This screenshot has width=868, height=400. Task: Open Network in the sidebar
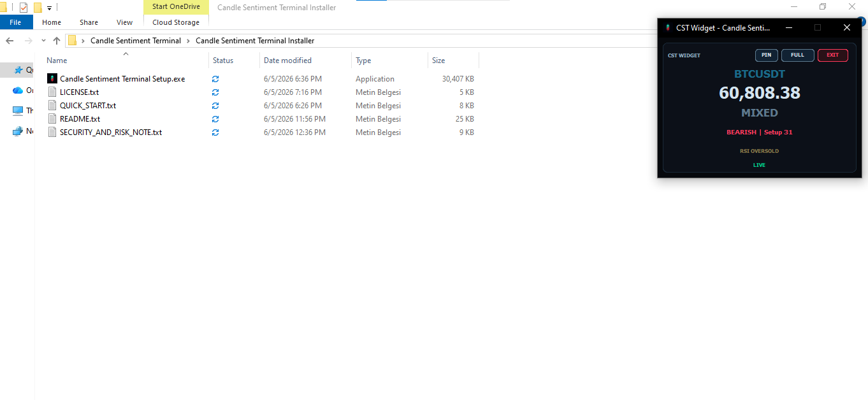(18, 131)
